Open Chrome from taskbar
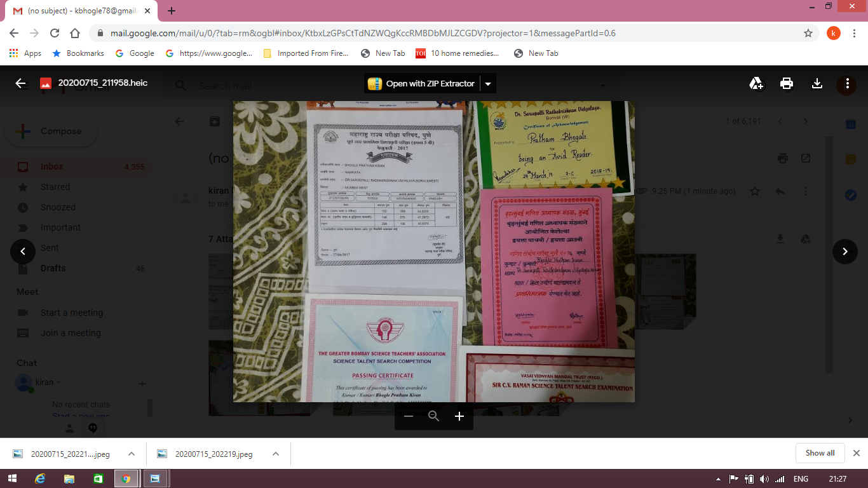Viewport: 868px width, 488px height. click(126, 478)
